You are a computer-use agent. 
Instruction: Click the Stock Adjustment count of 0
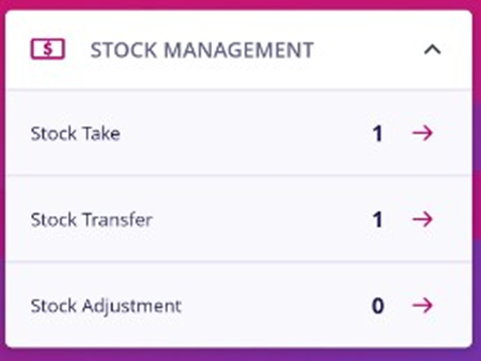pyautogui.click(x=378, y=306)
